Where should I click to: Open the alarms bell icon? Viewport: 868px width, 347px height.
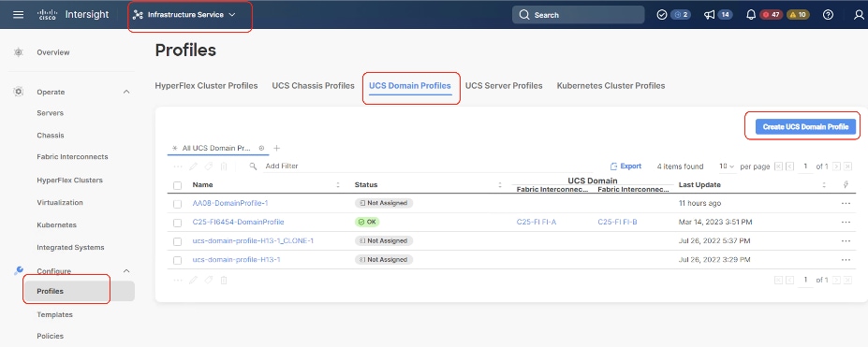751,15
